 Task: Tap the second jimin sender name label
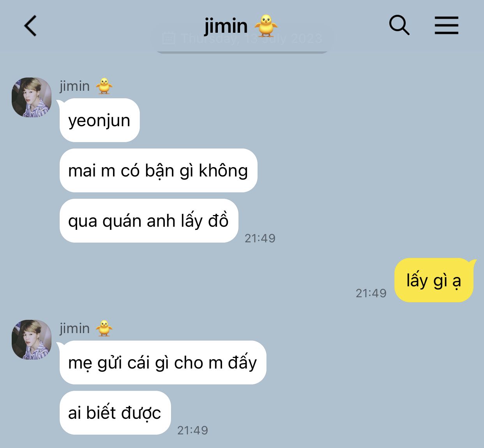74,328
